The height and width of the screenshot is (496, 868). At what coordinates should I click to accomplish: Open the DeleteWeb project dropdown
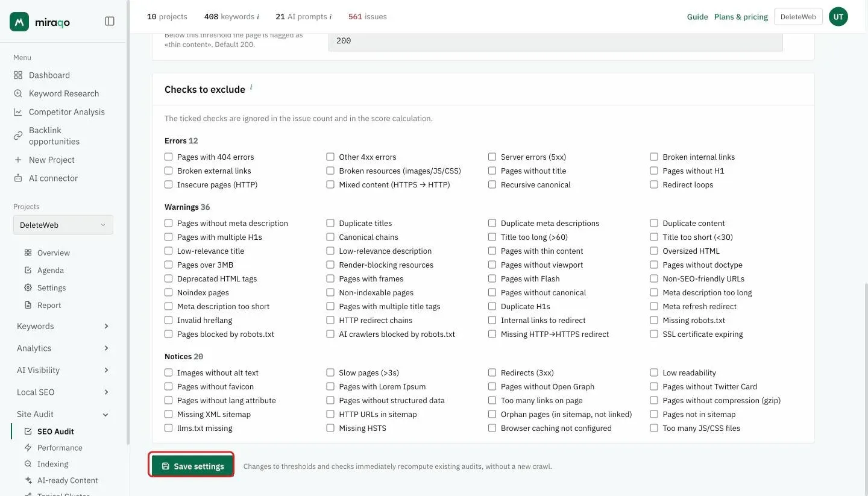click(x=63, y=225)
